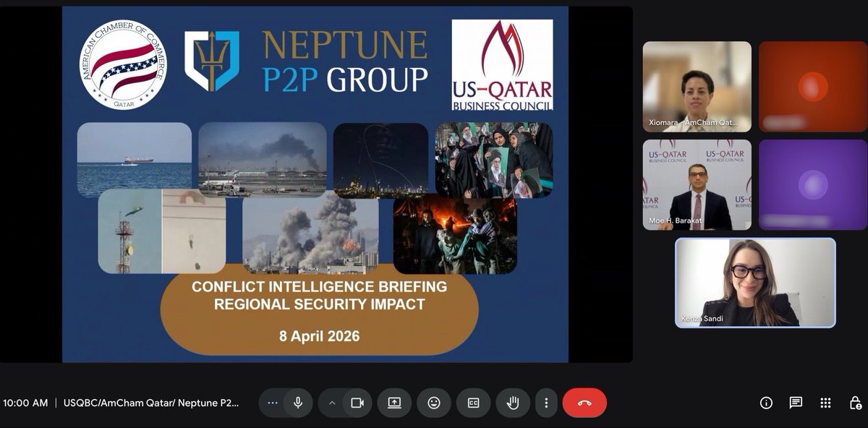Viewport: 868px width, 428px height.
Task: Select Xiomara's video tile
Action: pyautogui.click(x=697, y=87)
